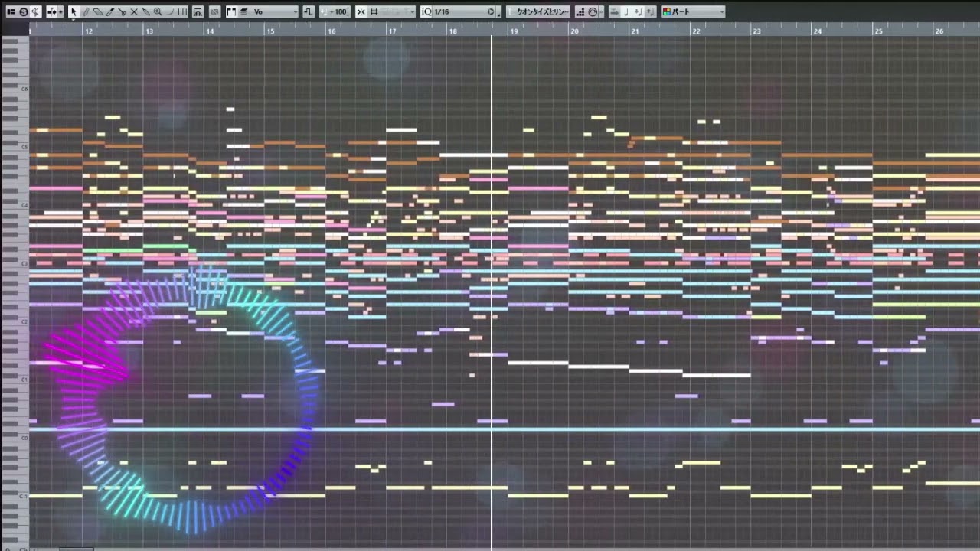980x551 pixels.
Task: Select the Line tool
Action: 169,11
